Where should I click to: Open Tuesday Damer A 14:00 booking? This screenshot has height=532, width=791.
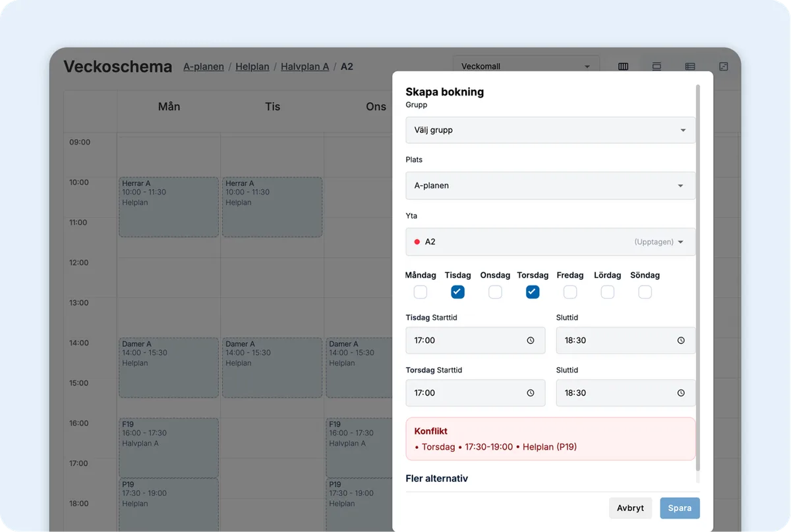click(x=272, y=368)
